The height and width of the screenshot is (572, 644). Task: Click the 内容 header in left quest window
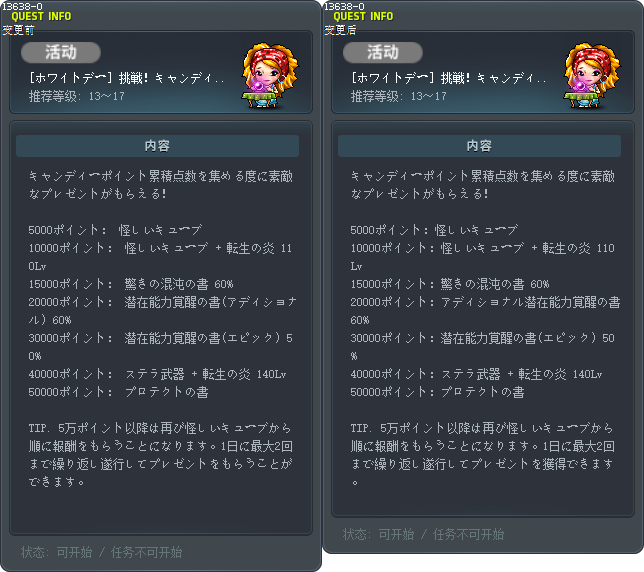click(157, 146)
